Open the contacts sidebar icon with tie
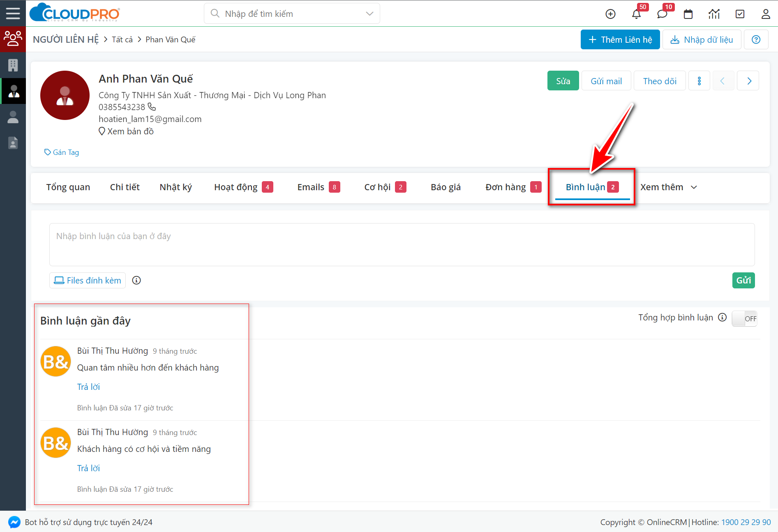Viewport: 778px width, 532px height. pyautogui.click(x=13, y=91)
